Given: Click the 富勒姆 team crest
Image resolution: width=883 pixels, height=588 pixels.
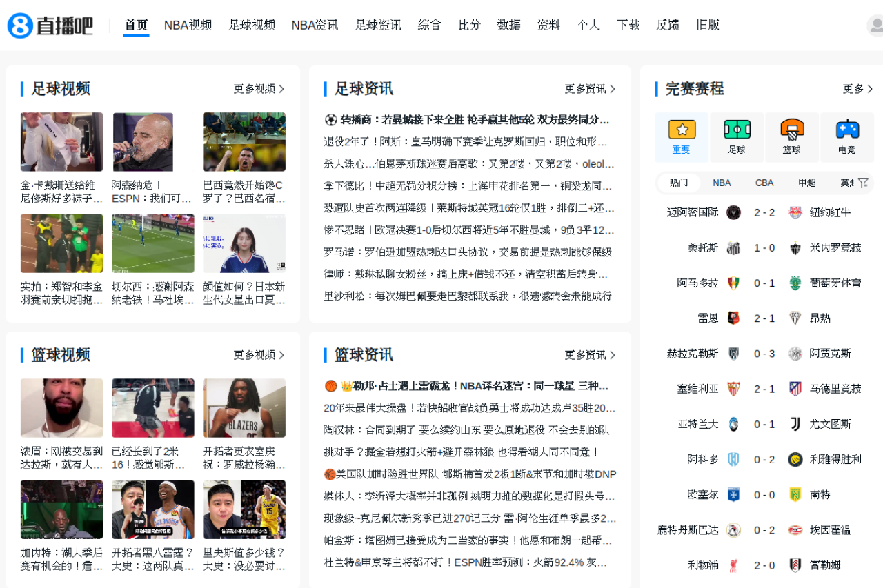Looking at the screenshot, I should tap(795, 565).
